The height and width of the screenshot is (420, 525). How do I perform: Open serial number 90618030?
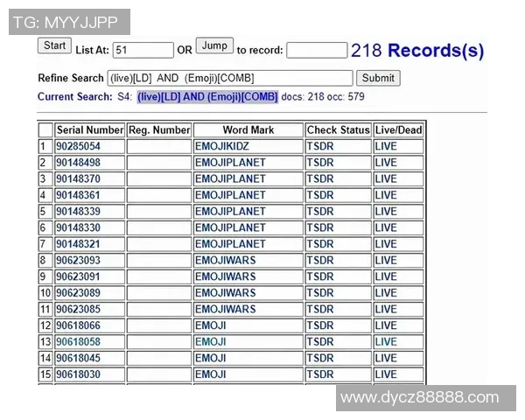pos(78,374)
